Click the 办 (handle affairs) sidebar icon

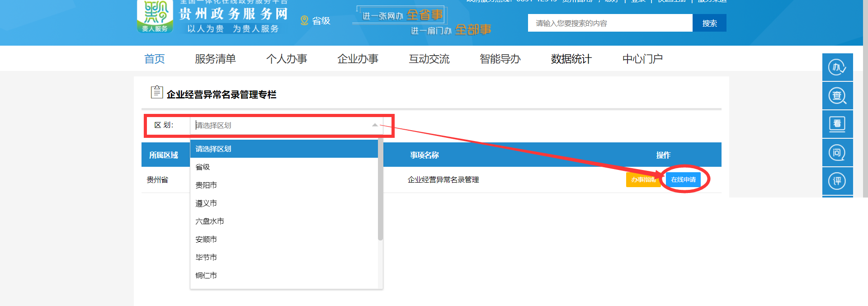pyautogui.click(x=837, y=67)
